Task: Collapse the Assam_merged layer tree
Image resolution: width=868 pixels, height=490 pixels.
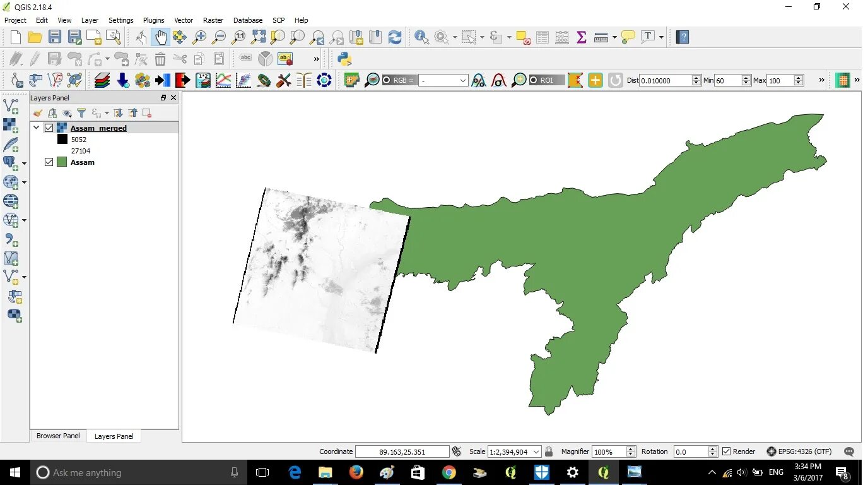Action: [x=37, y=128]
